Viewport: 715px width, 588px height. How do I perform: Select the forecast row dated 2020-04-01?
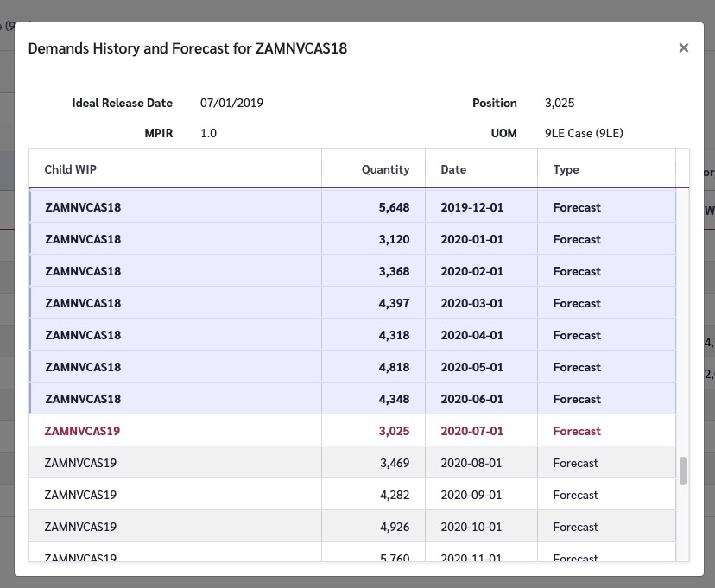(352, 335)
